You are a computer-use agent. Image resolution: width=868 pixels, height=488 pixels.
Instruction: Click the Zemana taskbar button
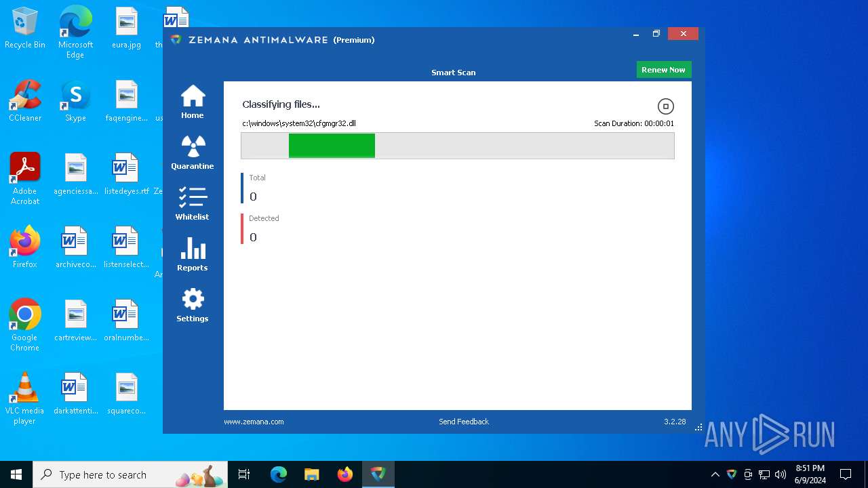(378, 474)
